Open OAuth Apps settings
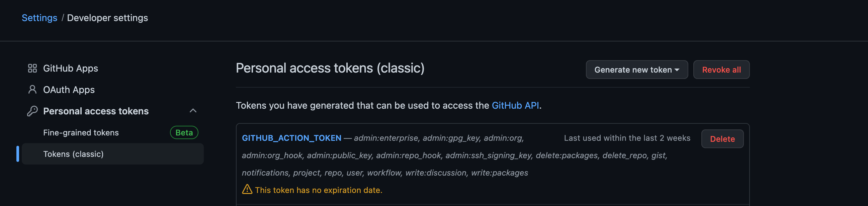868x206 pixels. (69, 90)
